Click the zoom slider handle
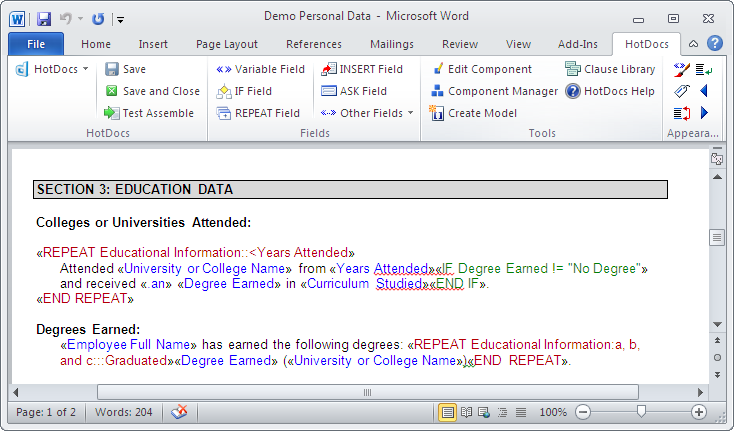Image resolution: width=734 pixels, height=431 pixels. [x=641, y=412]
